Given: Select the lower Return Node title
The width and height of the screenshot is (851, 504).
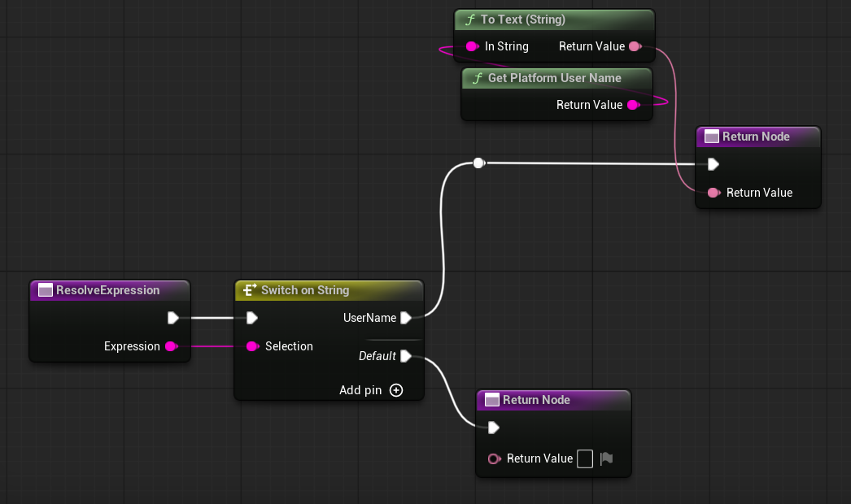Looking at the screenshot, I should (x=536, y=400).
